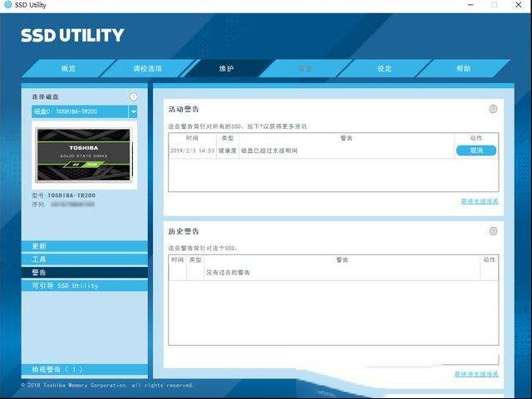Select the 2019/2/3 14:53 timestamp cell
The height and width of the screenshot is (399, 532).
click(192, 150)
